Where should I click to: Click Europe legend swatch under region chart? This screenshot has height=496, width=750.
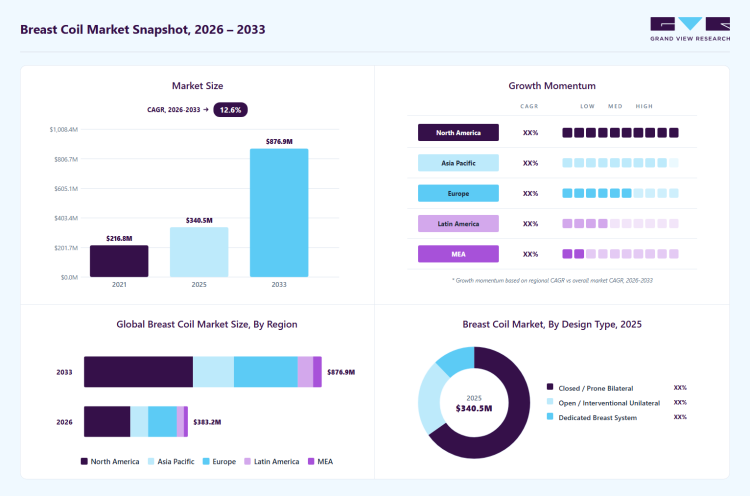(x=206, y=461)
